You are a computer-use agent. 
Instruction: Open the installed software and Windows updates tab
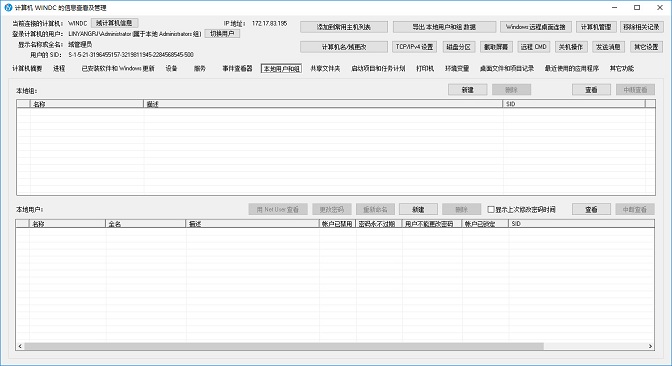(118, 69)
